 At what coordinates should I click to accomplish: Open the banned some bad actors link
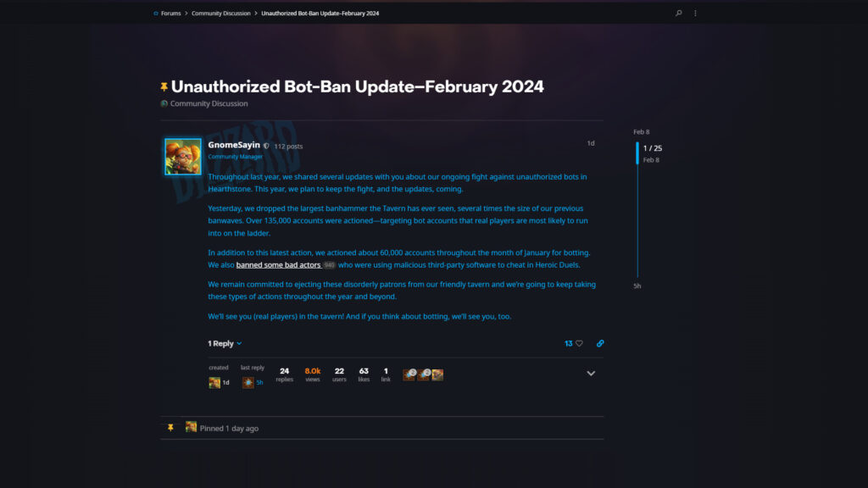coord(279,264)
